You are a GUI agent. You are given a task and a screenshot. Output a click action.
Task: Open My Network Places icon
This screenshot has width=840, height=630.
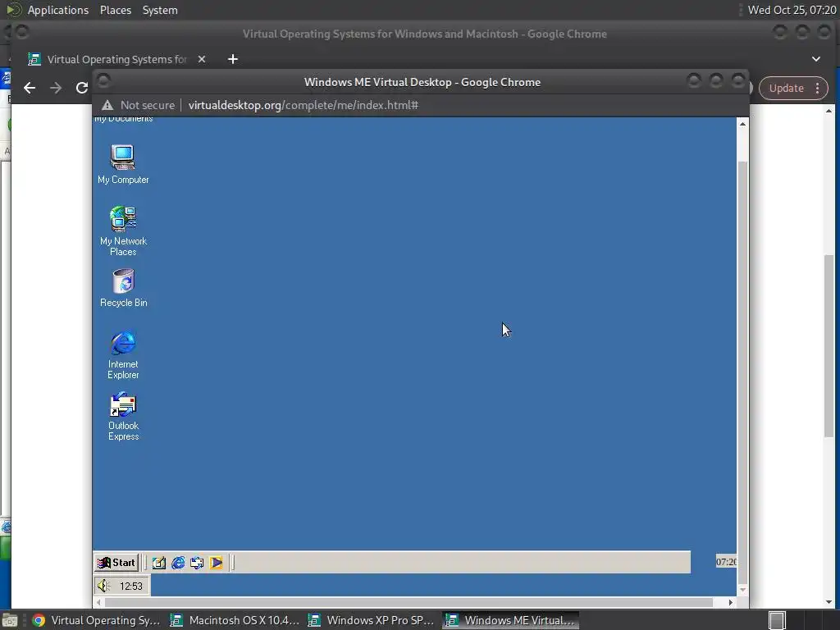(x=123, y=231)
